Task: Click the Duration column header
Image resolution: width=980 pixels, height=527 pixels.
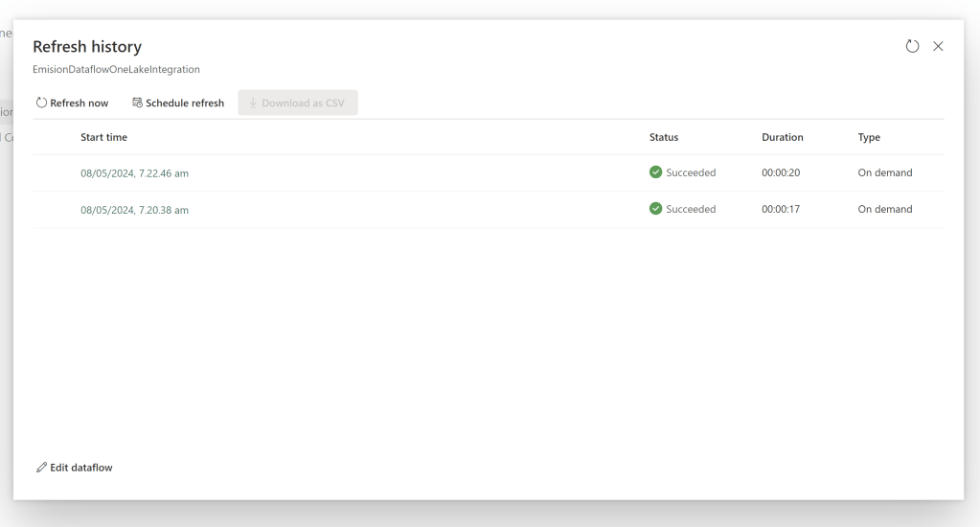Action: point(782,137)
